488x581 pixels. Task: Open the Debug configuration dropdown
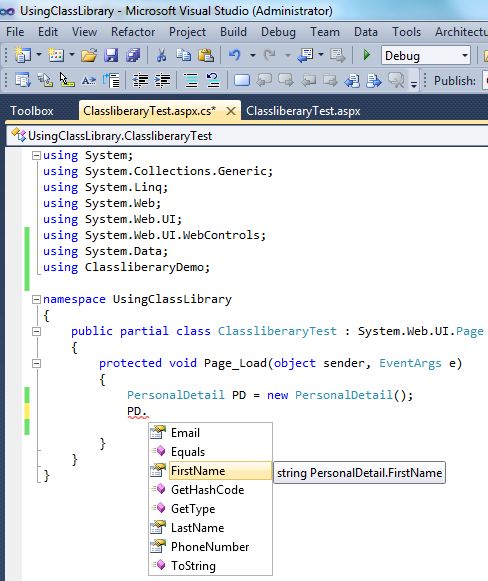(465, 56)
